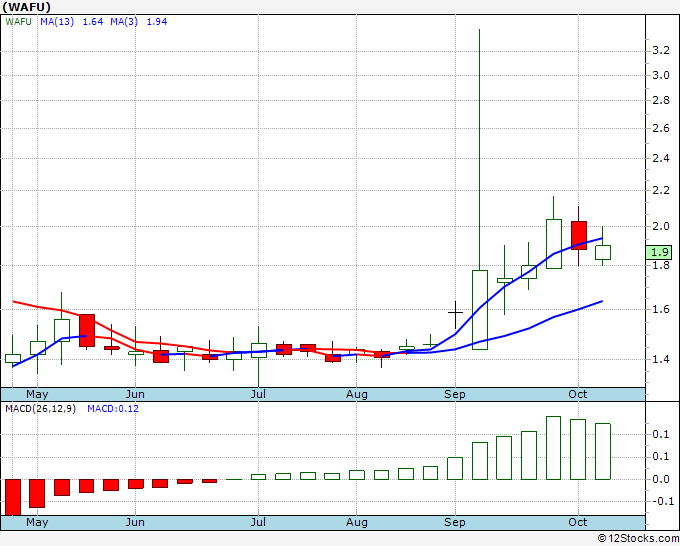Click the Sep label on price axis

pos(455,394)
